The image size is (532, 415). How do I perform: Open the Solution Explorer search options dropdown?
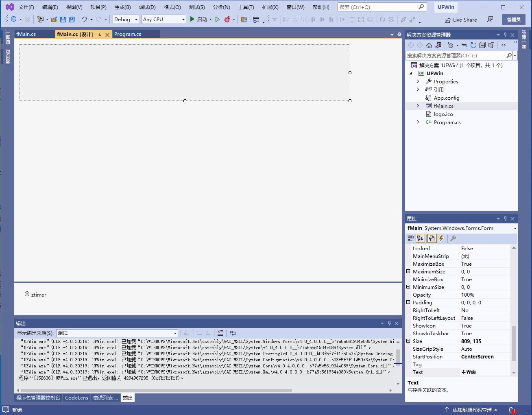(x=515, y=55)
